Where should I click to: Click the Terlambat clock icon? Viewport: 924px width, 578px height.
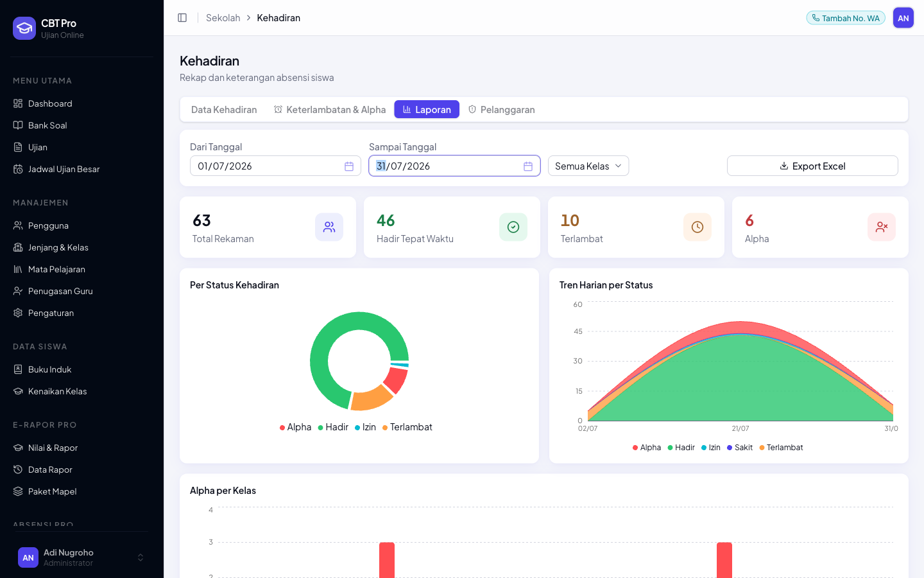click(697, 227)
